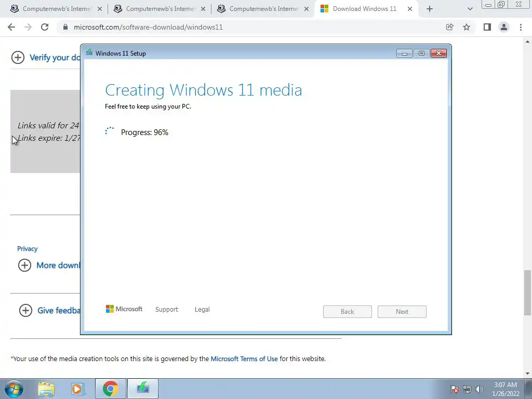Click Legal link in Setup window
Image resolution: width=532 pixels, height=399 pixels.
(202, 310)
